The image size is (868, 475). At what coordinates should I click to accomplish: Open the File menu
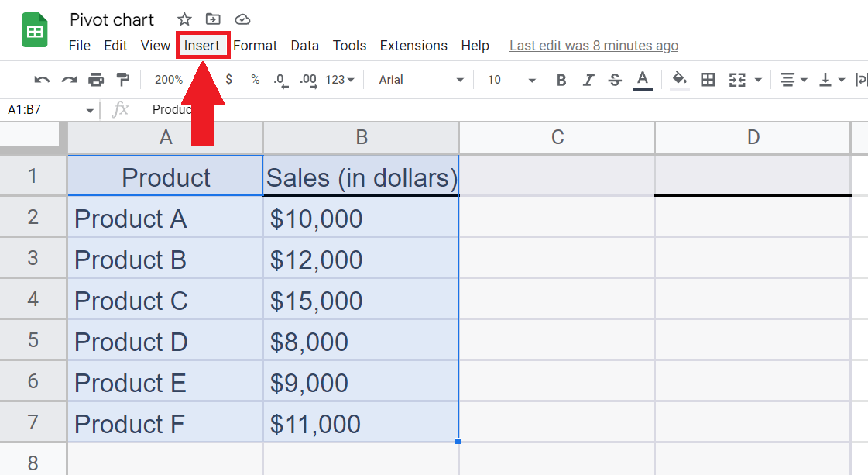(x=80, y=46)
